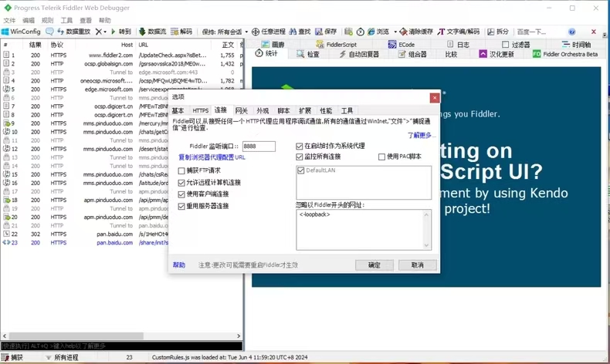Toggle 使用客户端连接 checkbox
610x364 pixels.
click(x=181, y=194)
